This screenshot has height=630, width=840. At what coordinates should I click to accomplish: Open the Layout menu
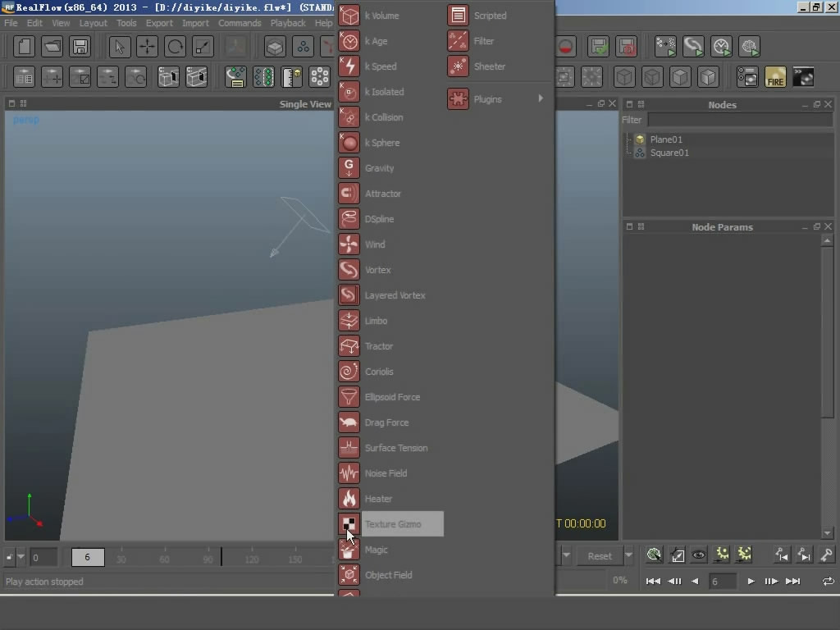[94, 23]
